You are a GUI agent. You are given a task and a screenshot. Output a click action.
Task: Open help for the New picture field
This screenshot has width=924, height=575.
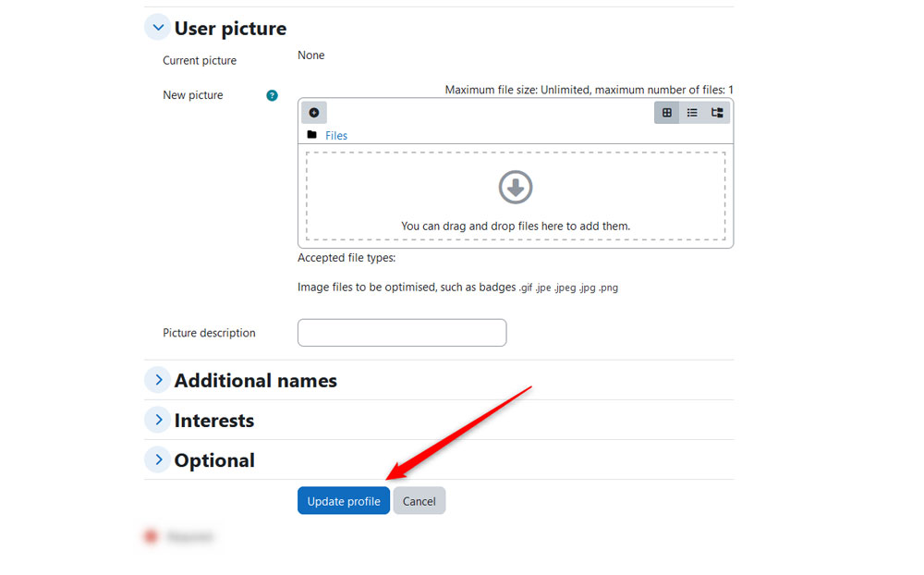(x=272, y=95)
